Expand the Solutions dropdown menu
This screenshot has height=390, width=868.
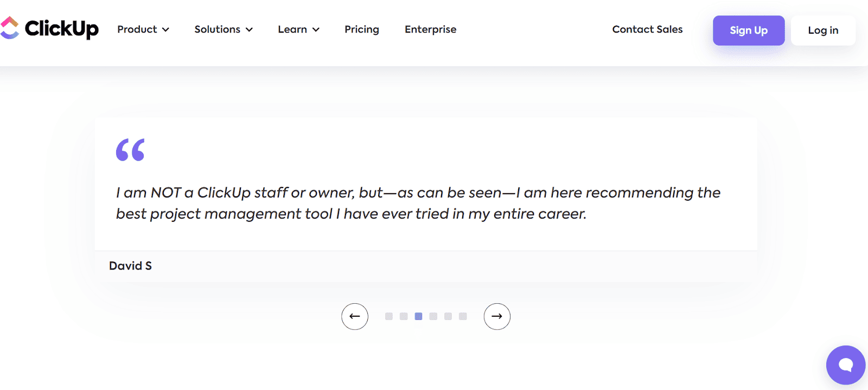(224, 29)
